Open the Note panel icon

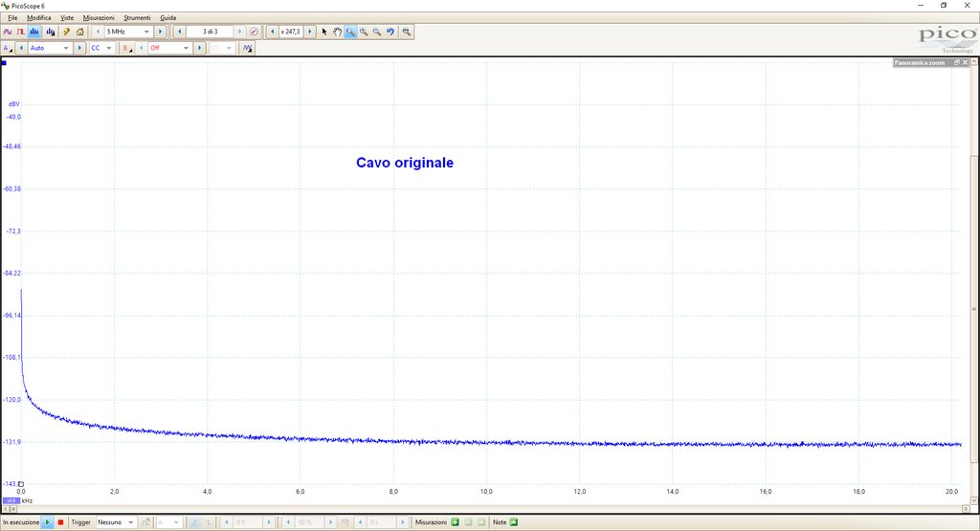point(514,522)
